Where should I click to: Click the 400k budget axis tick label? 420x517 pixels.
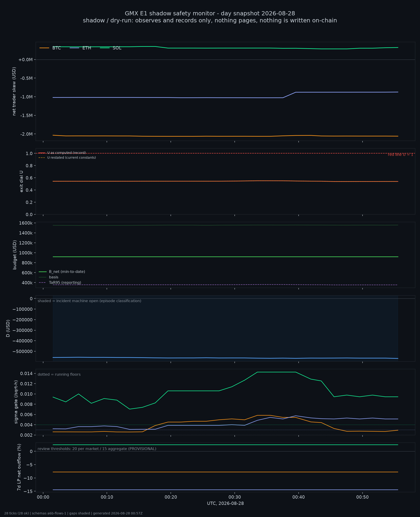click(x=27, y=283)
